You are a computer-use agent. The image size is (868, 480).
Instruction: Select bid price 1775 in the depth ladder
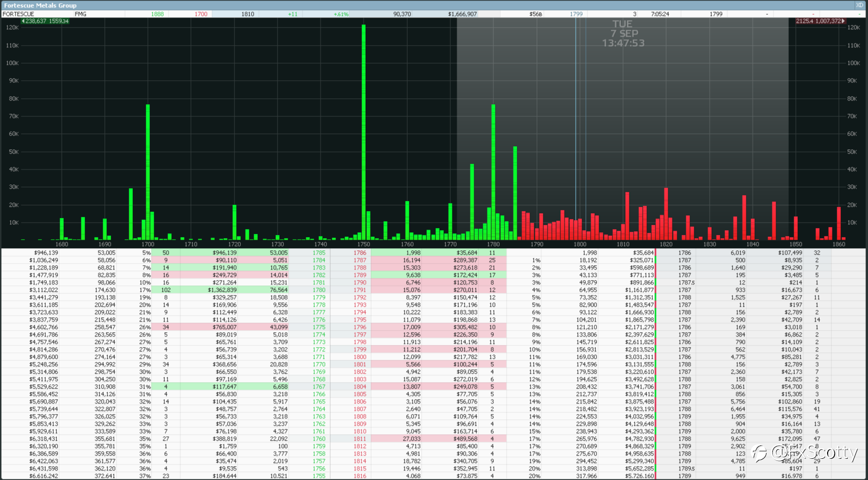tap(319, 327)
